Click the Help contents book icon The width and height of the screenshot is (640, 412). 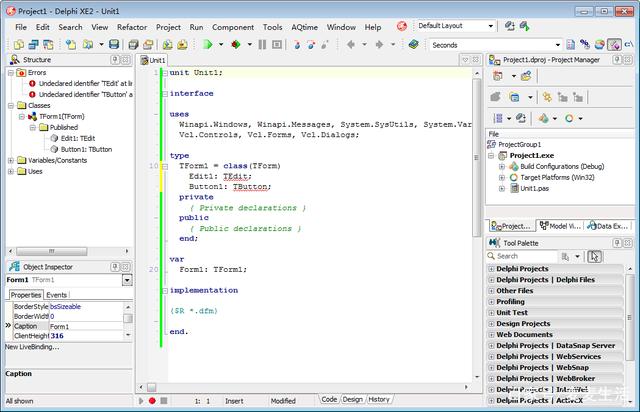(x=413, y=45)
